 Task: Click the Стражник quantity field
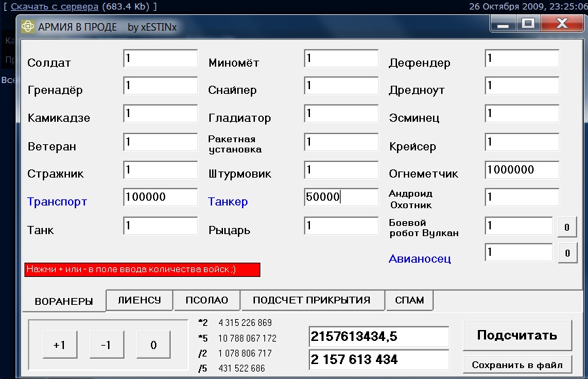pyautogui.click(x=160, y=170)
